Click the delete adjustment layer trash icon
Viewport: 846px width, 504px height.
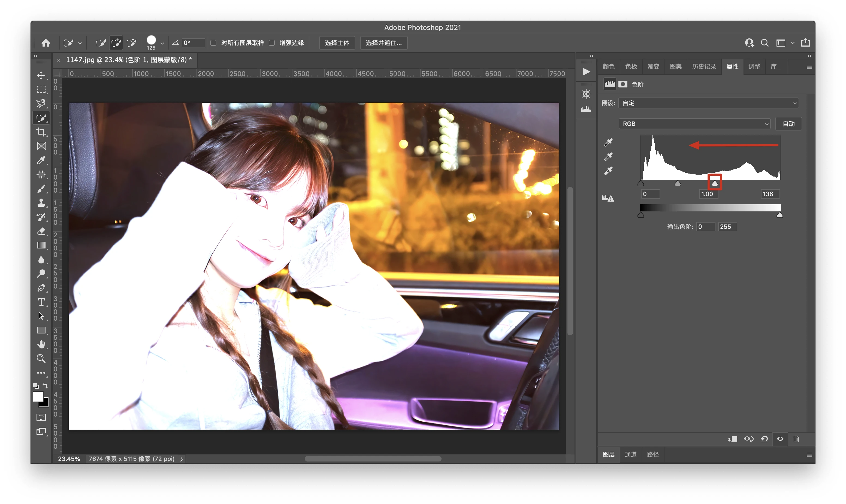(796, 439)
